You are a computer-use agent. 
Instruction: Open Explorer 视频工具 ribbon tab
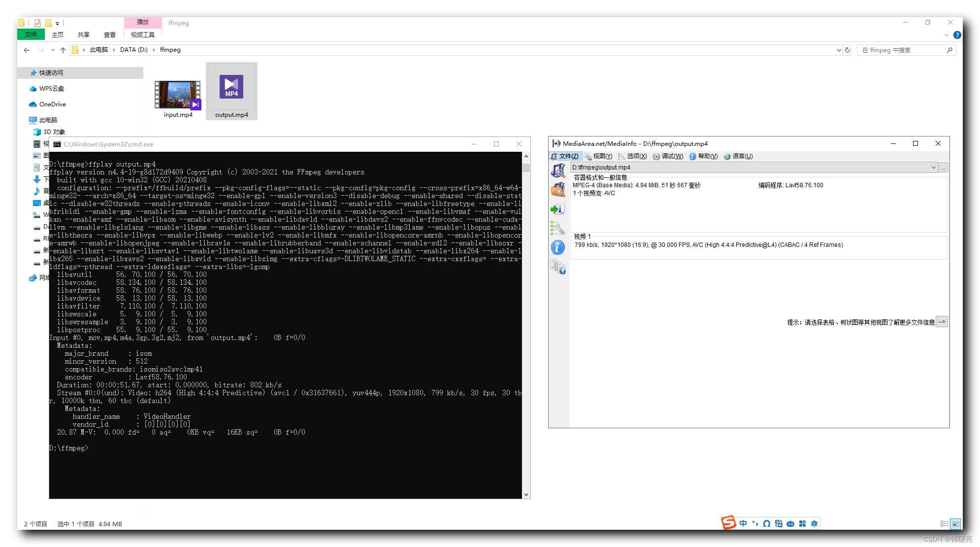143,35
